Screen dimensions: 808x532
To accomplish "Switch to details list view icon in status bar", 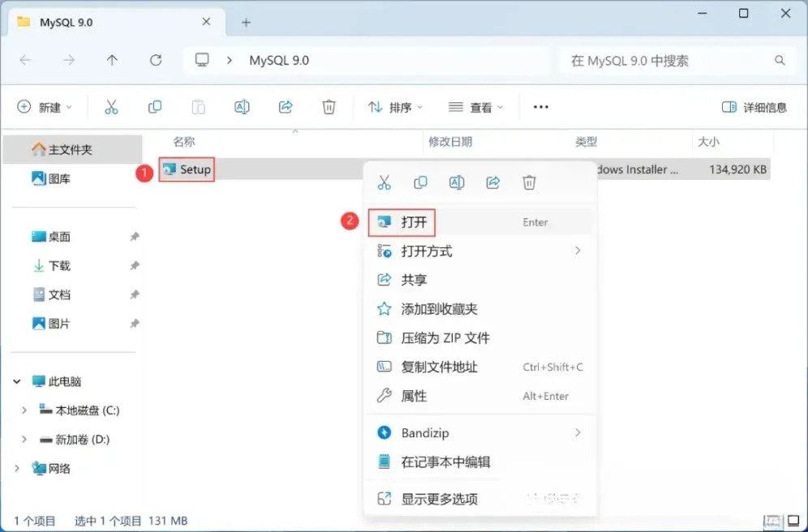I will pos(772,521).
